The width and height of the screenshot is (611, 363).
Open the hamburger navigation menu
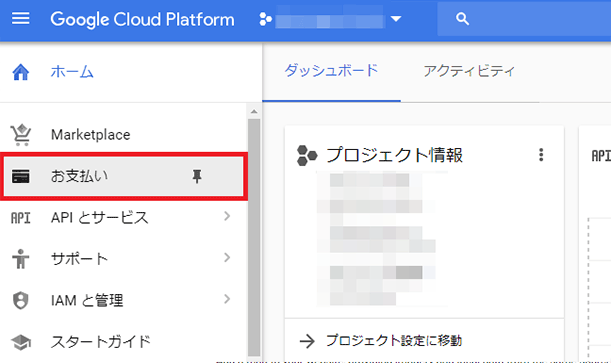21,18
